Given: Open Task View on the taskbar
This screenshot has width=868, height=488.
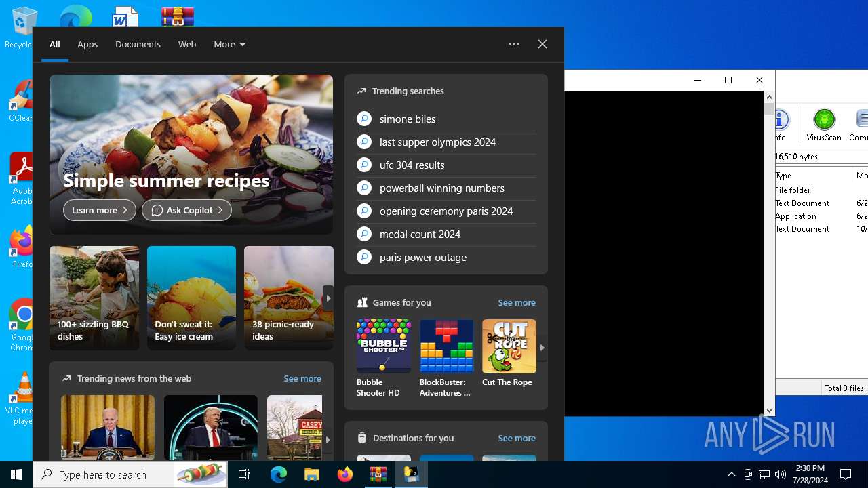Looking at the screenshot, I should coord(244,474).
